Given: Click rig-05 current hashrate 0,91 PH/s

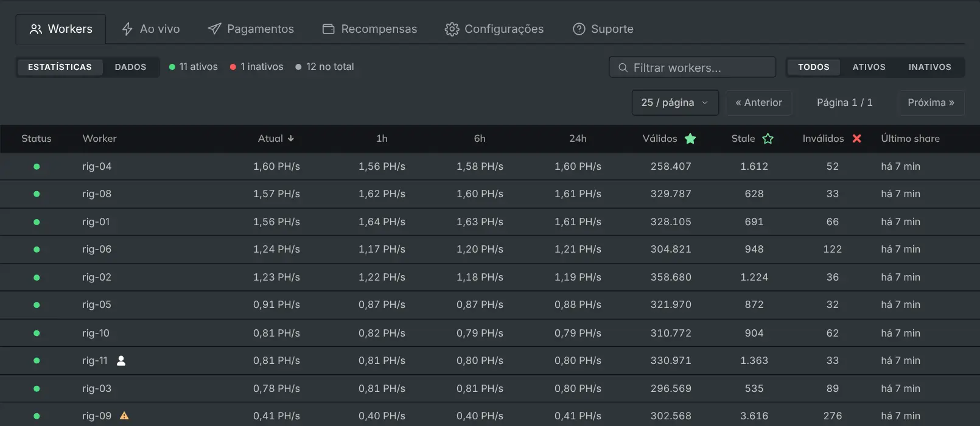Looking at the screenshot, I should tap(276, 305).
